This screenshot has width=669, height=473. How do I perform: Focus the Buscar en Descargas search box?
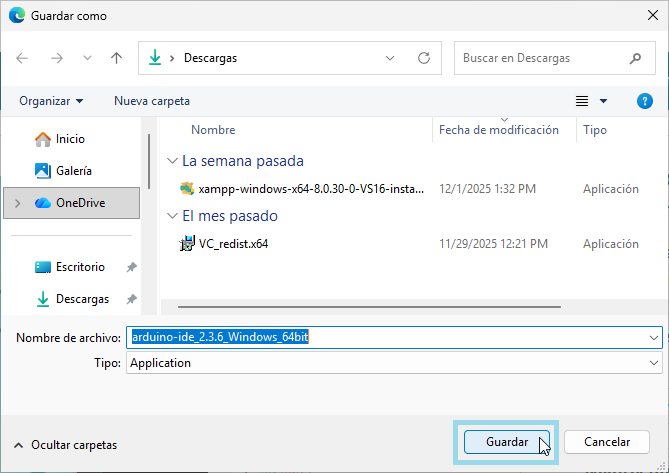pos(555,58)
